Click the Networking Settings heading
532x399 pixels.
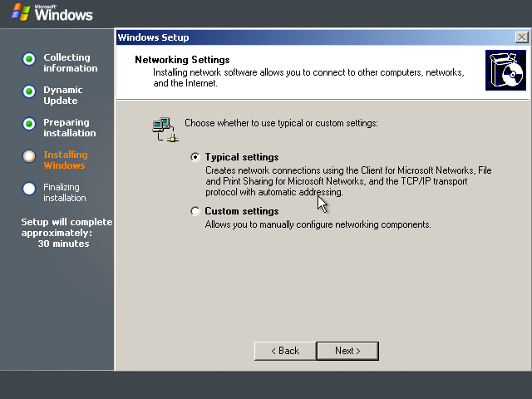point(182,60)
